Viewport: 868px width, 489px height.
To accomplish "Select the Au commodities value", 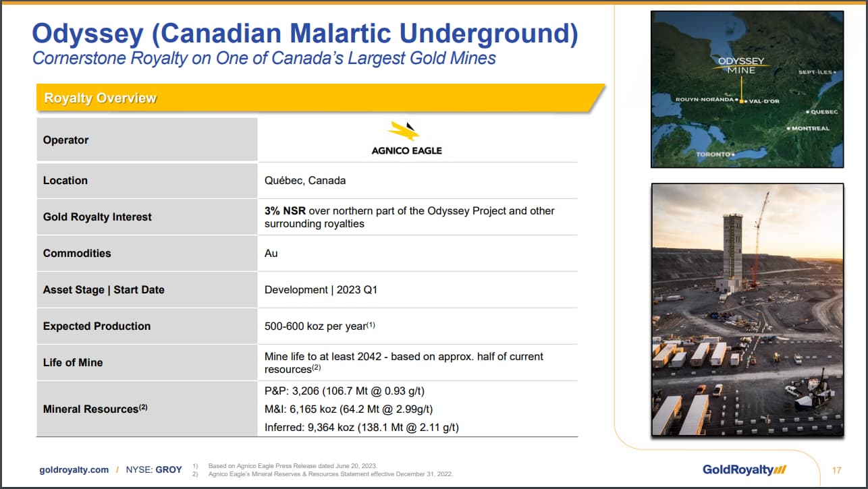I will [x=271, y=254].
